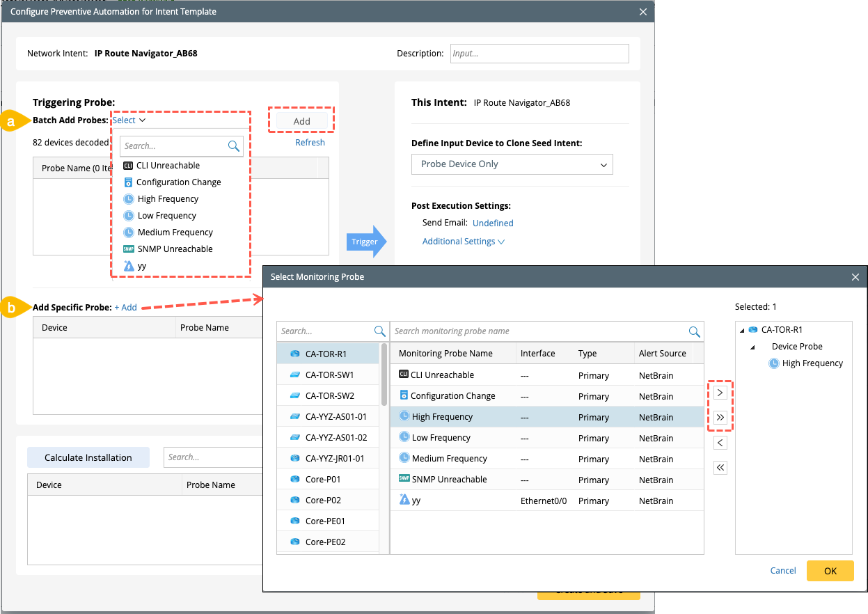The width and height of the screenshot is (868, 614).
Task: Click the SNMP Unreachable icon in batch dropdown
Action: (x=128, y=249)
